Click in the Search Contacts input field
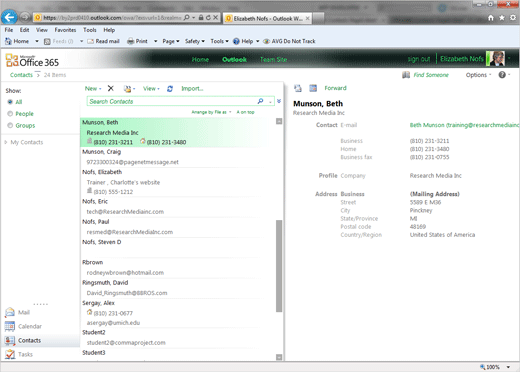This screenshot has width=520, height=372. point(172,101)
